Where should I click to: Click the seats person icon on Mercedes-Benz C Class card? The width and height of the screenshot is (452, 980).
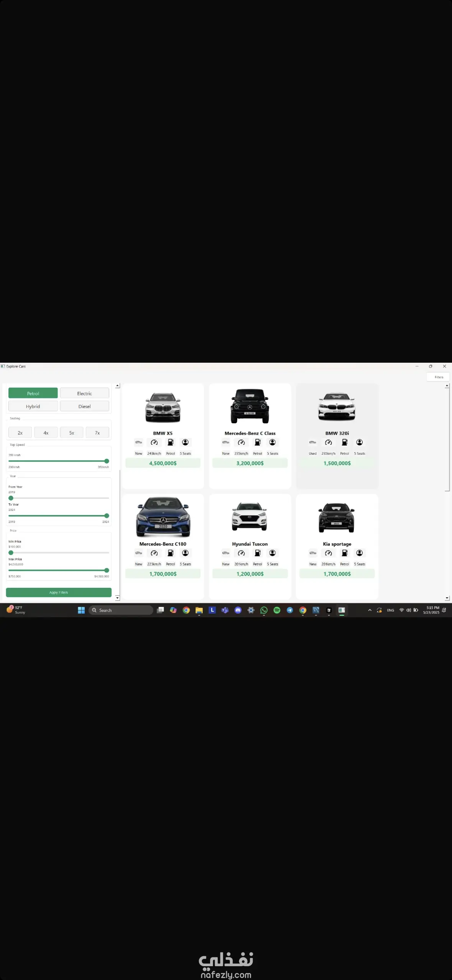click(x=272, y=442)
